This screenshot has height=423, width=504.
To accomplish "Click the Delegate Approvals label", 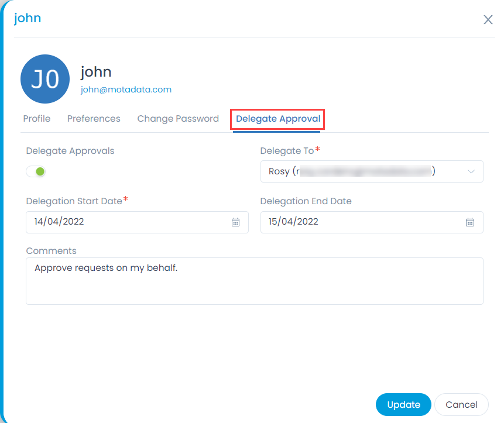I will pos(70,151).
